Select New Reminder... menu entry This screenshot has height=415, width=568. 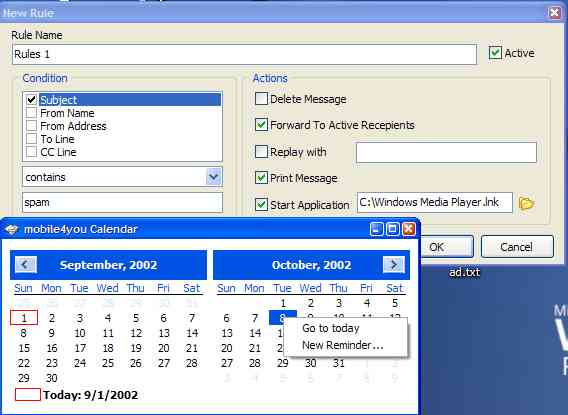pos(343,345)
